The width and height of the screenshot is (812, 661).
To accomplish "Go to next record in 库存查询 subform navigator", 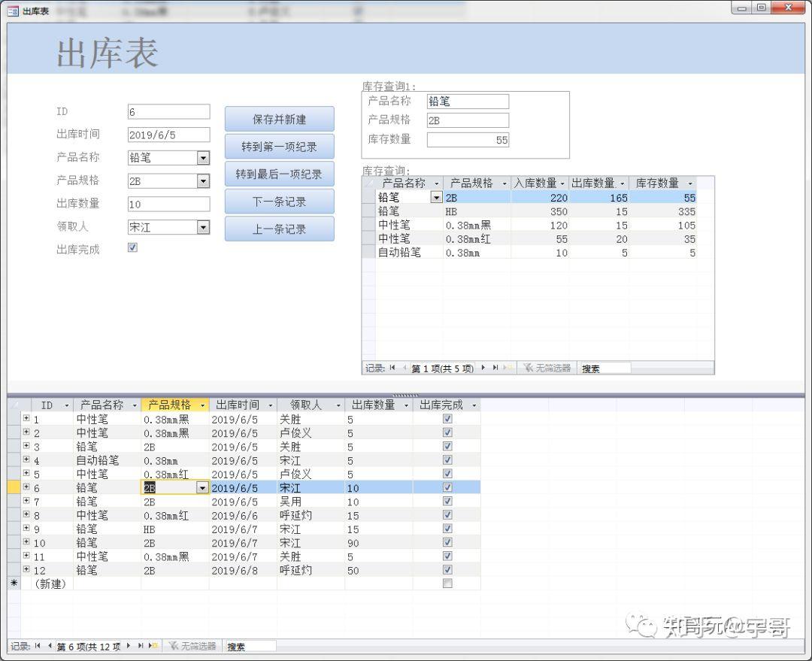I will coord(483,367).
